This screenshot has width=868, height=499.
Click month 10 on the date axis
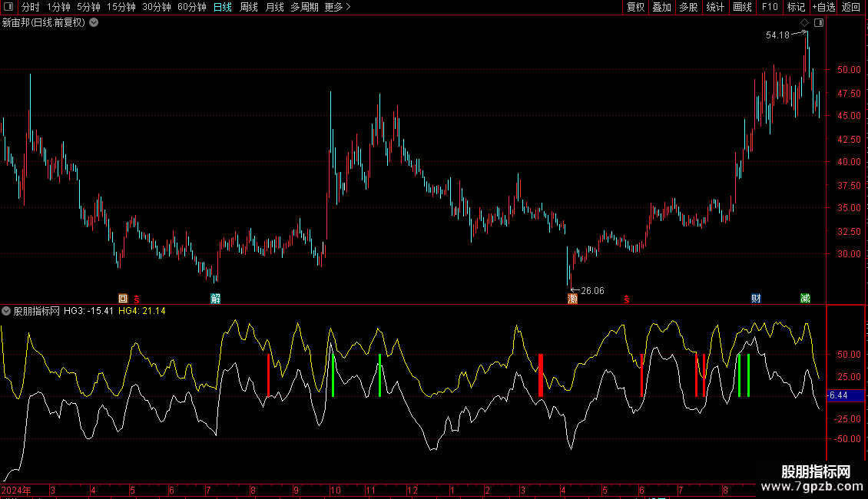(x=336, y=491)
